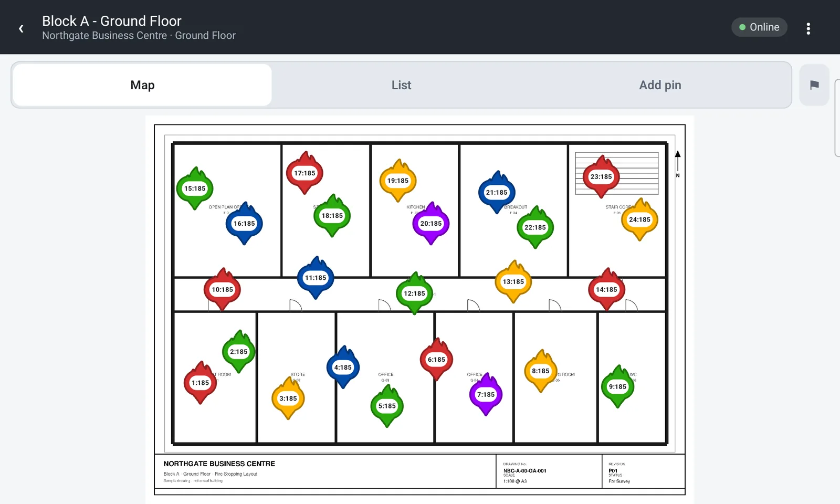
Task: Select blue fire pin 16:185
Action: click(244, 224)
